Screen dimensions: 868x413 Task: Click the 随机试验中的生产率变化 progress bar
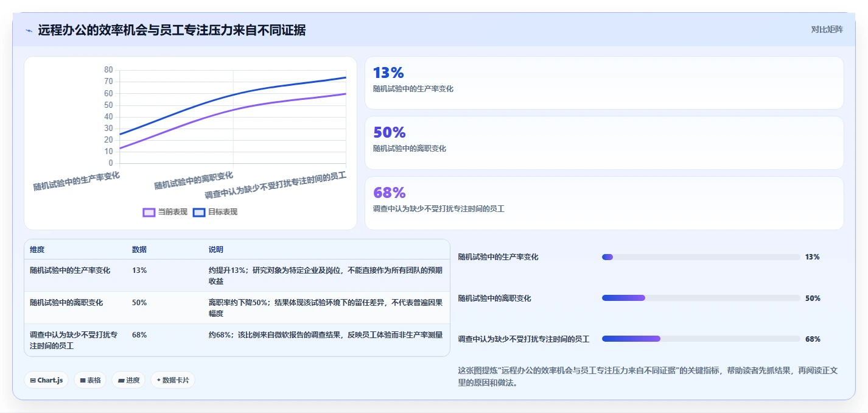[701, 257]
